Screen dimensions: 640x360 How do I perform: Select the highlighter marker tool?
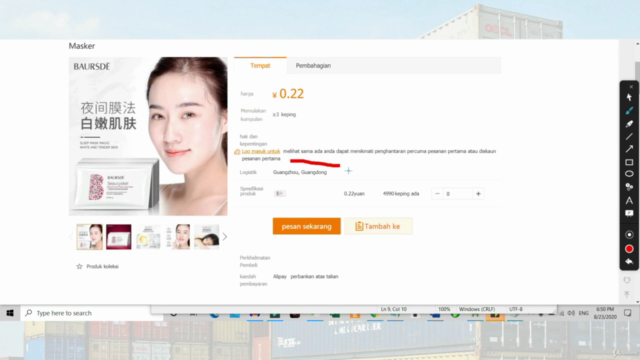pos(629,124)
